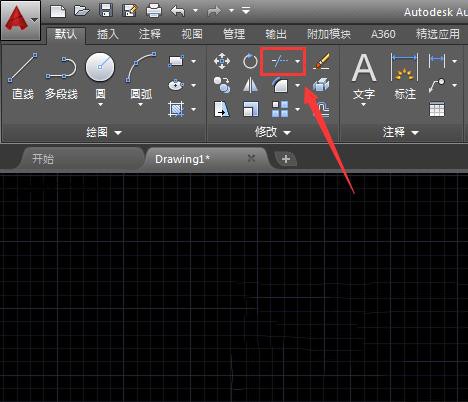
Task: Select the 圆 circle tool
Action: (100, 67)
